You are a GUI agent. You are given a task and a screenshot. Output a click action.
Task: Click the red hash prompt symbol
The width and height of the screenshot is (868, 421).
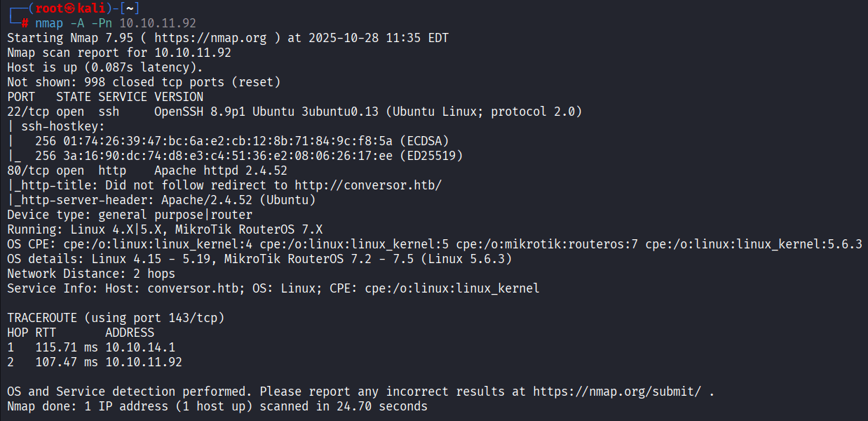tap(25, 22)
